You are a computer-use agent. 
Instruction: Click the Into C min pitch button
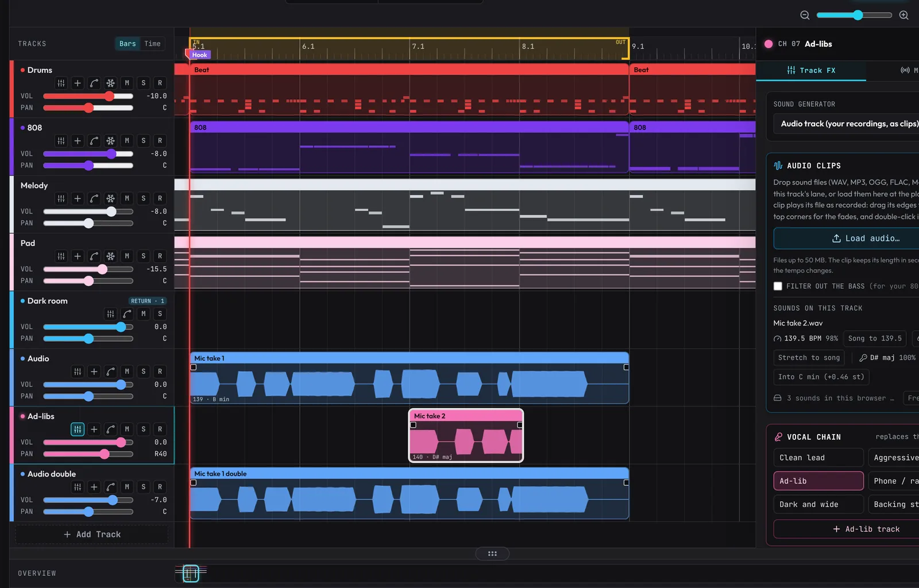pyautogui.click(x=821, y=377)
